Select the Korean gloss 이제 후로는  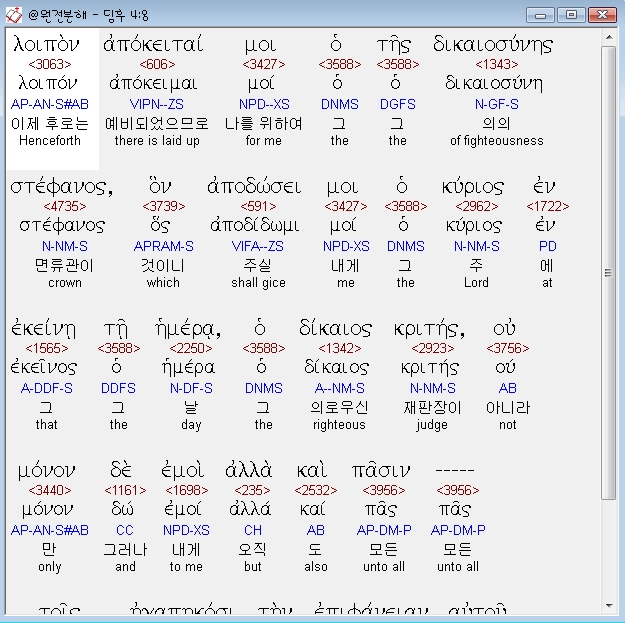coord(50,123)
